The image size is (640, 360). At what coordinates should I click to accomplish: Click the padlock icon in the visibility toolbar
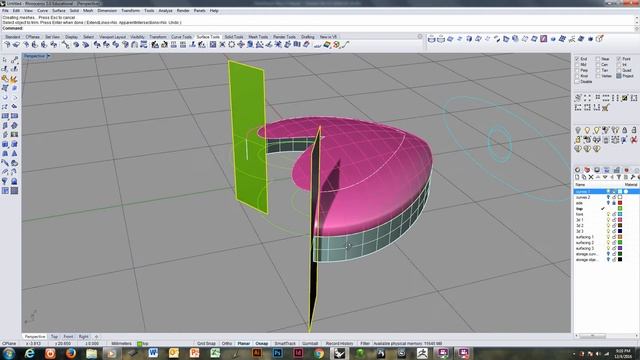[624, 130]
